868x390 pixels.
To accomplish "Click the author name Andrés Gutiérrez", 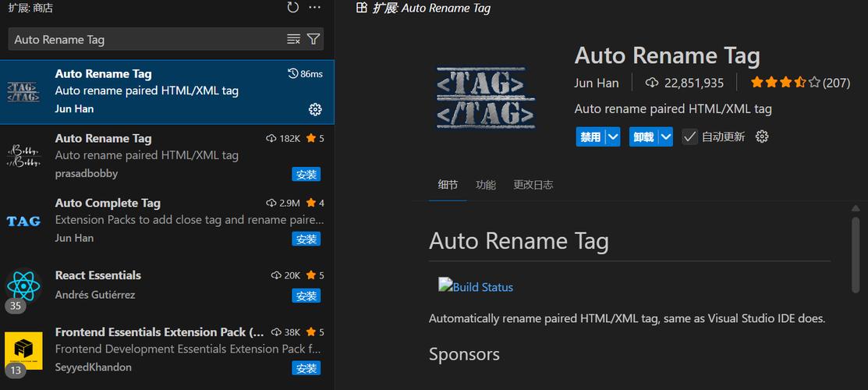I will pyautogui.click(x=95, y=295).
